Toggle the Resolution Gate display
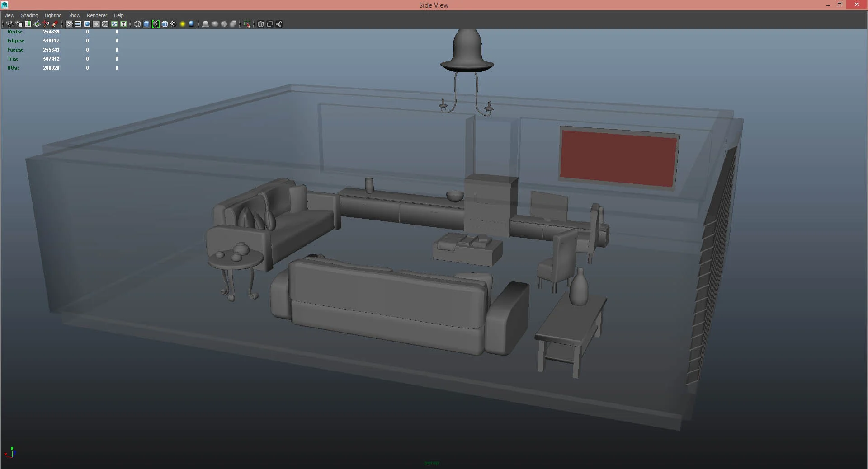 [87, 24]
